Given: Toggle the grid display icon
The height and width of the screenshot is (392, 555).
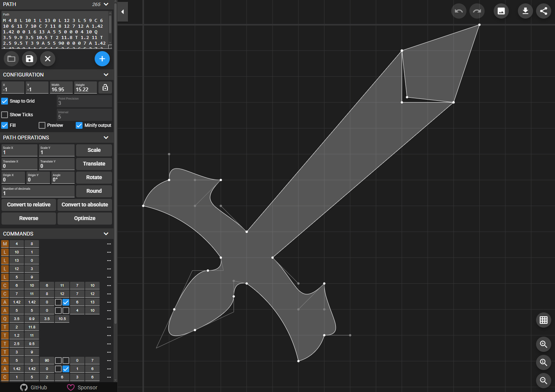Looking at the screenshot, I should [x=543, y=320].
